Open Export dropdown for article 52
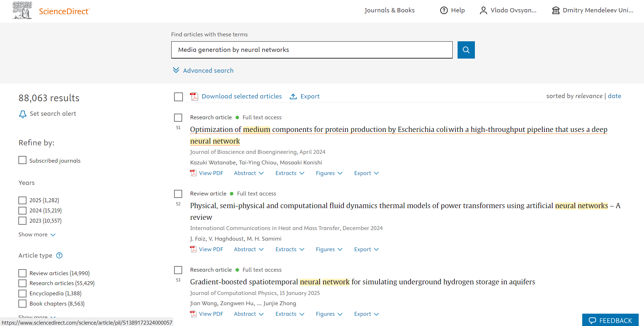 pos(366,249)
